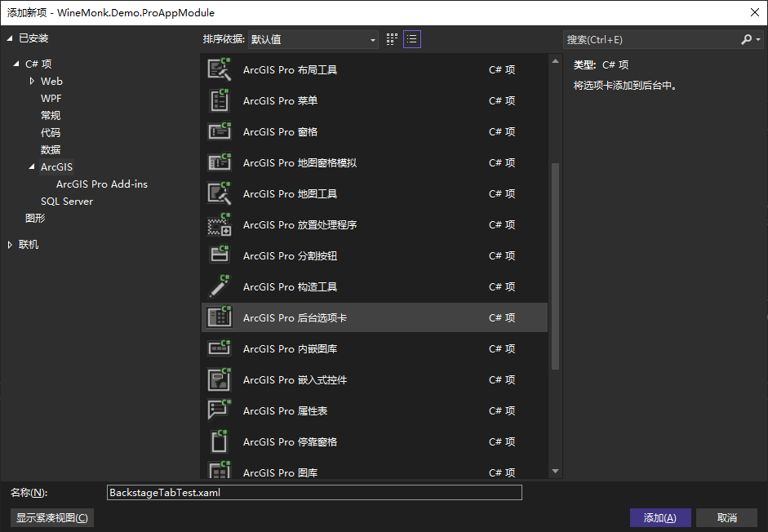
Task: Select the ArcGIS Pro 窗格 template icon
Action: click(219, 131)
